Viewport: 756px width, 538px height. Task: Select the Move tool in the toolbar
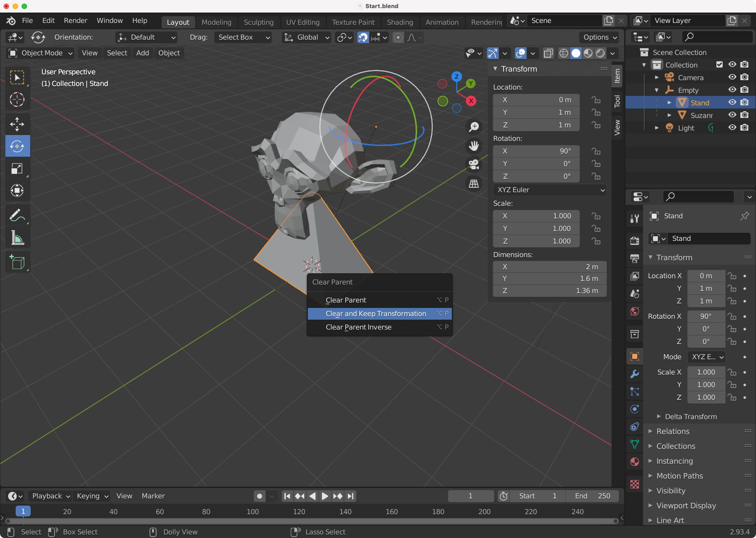[x=17, y=124]
